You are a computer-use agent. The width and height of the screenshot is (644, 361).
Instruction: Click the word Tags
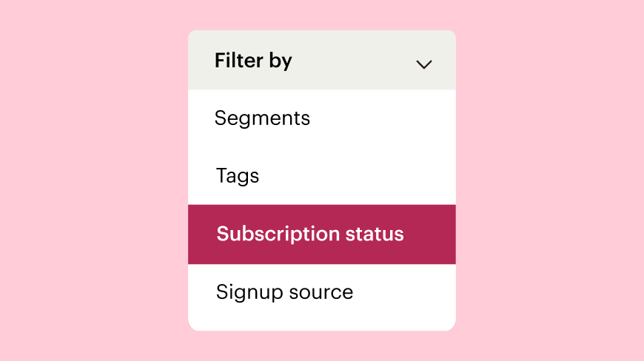tap(238, 176)
